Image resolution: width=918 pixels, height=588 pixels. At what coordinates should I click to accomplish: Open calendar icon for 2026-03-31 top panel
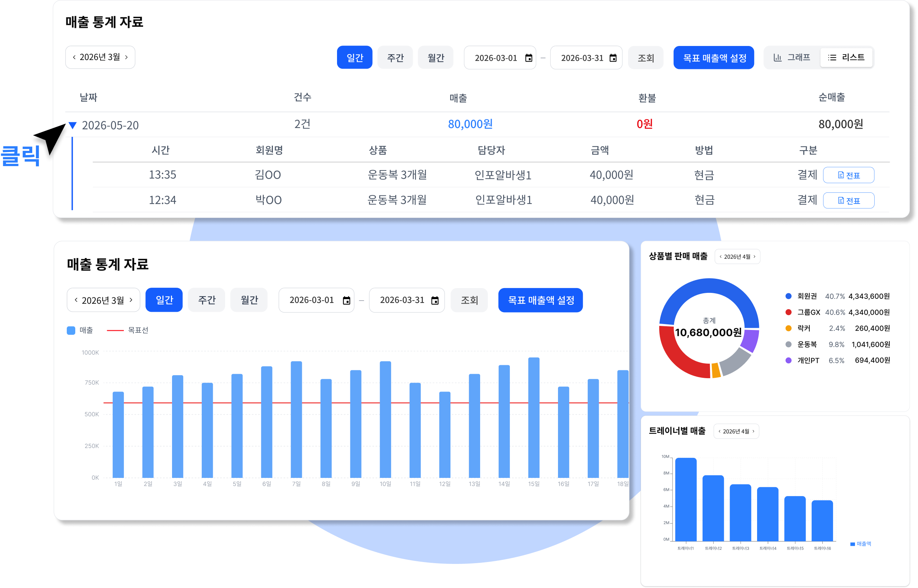(x=613, y=58)
